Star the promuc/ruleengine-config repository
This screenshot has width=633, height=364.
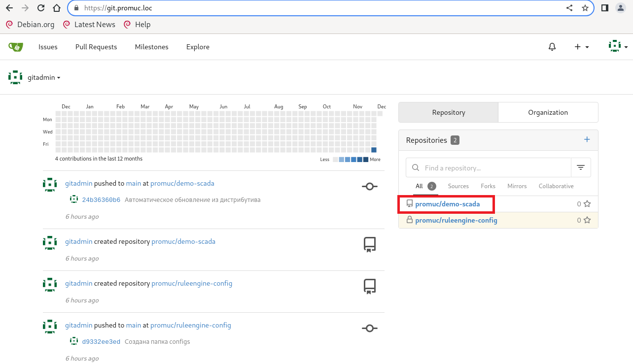click(587, 221)
